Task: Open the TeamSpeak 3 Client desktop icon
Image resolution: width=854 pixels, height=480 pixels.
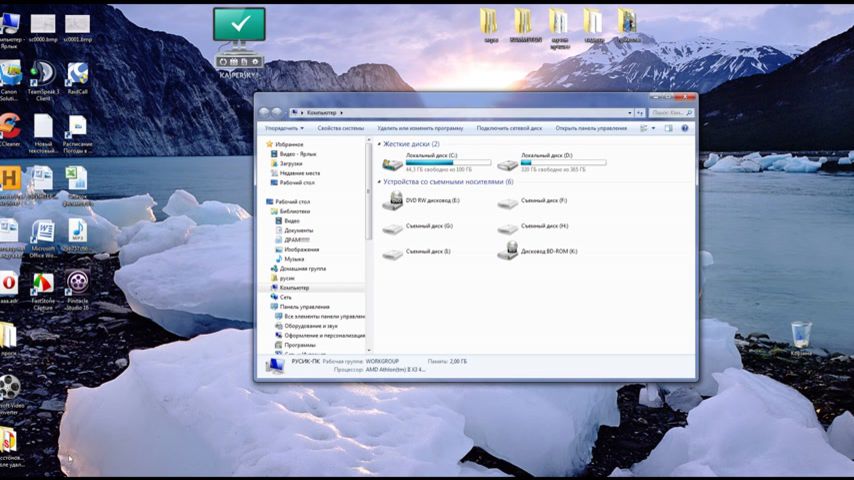Action: (x=43, y=81)
